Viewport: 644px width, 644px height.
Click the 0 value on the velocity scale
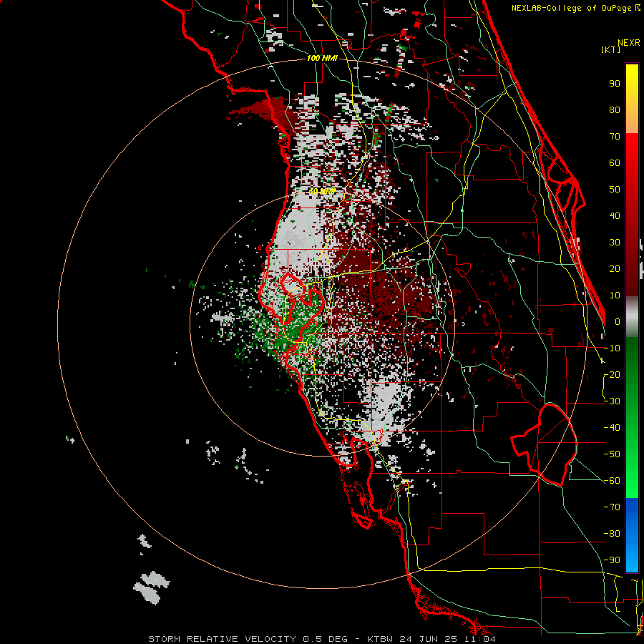click(x=618, y=322)
